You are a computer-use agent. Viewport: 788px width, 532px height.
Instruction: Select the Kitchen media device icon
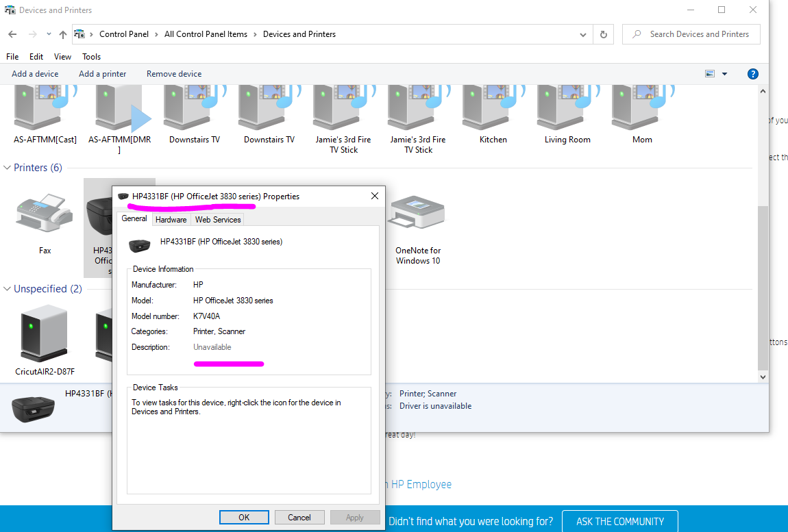(x=493, y=107)
